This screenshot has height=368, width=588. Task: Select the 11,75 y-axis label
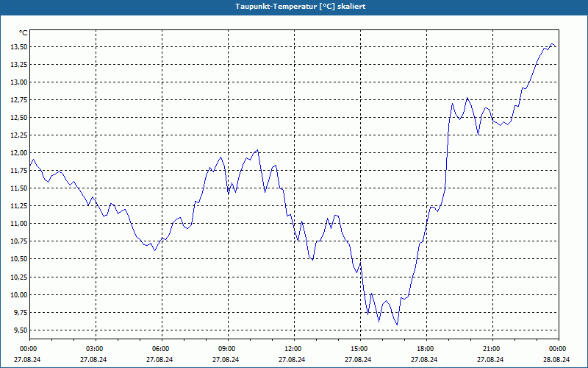20,171
